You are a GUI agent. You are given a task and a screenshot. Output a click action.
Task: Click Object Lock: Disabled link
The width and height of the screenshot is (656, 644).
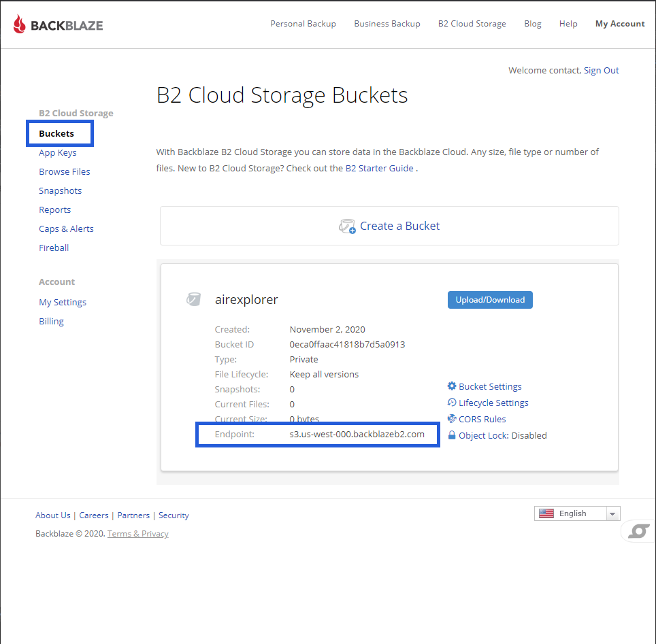pyautogui.click(x=502, y=435)
